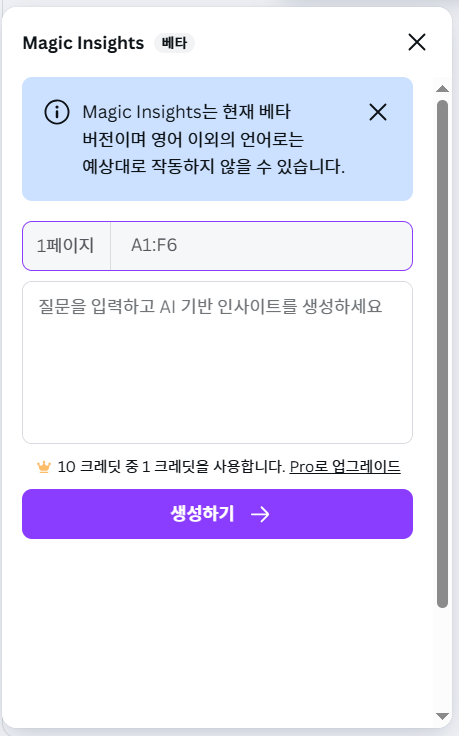Click the crown icon beside credits text
459x736 pixels.
coord(44,467)
